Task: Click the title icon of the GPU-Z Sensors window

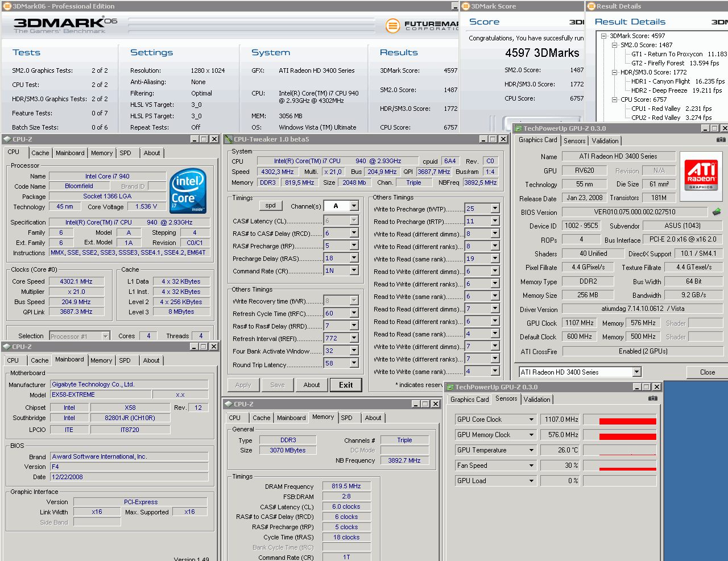Action: click(x=449, y=387)
